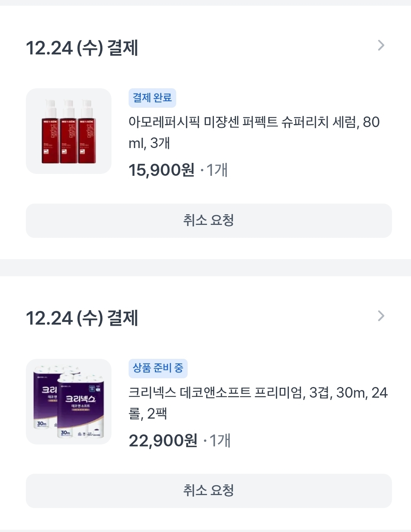Select the 12.24 (수) 결제 header above the serum
411x532 pixels.
click(x=82, y=48)
